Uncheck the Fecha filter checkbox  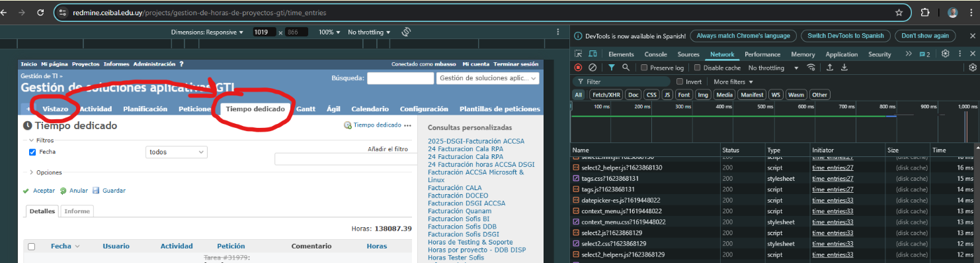tap(32, 152)
